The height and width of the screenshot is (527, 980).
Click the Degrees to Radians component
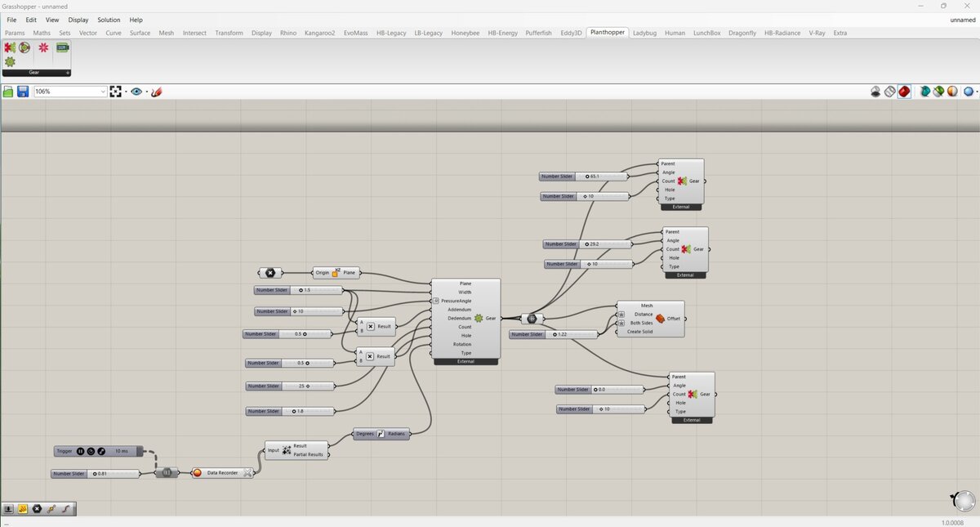coord(381,435)
